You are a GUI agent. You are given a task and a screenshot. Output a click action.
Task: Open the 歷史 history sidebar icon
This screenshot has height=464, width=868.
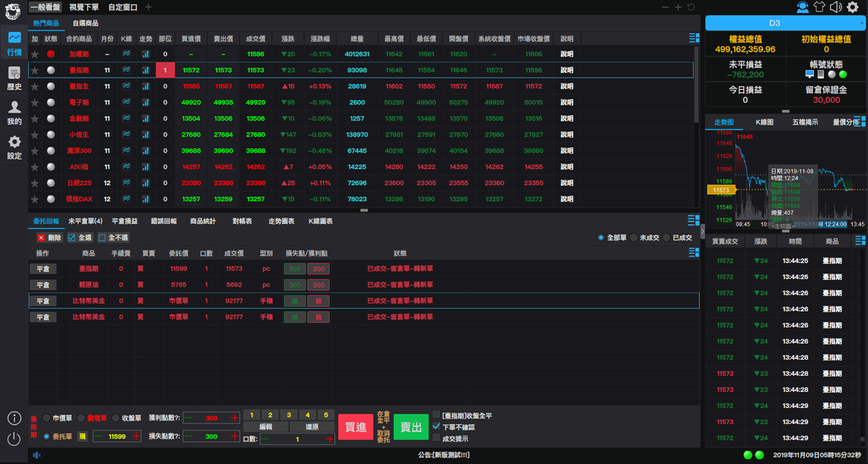click(14, 77)
